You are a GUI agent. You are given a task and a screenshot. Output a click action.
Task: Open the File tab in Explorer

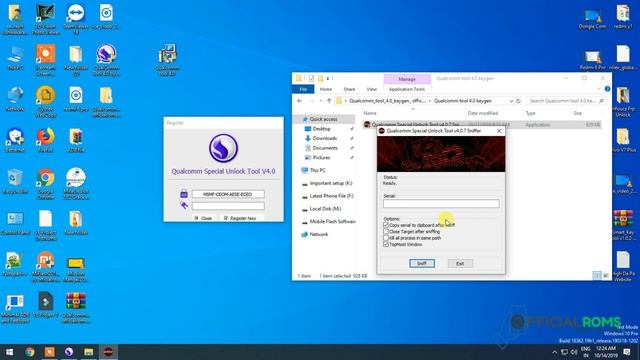pyautogui.click(x=303, y=89)
